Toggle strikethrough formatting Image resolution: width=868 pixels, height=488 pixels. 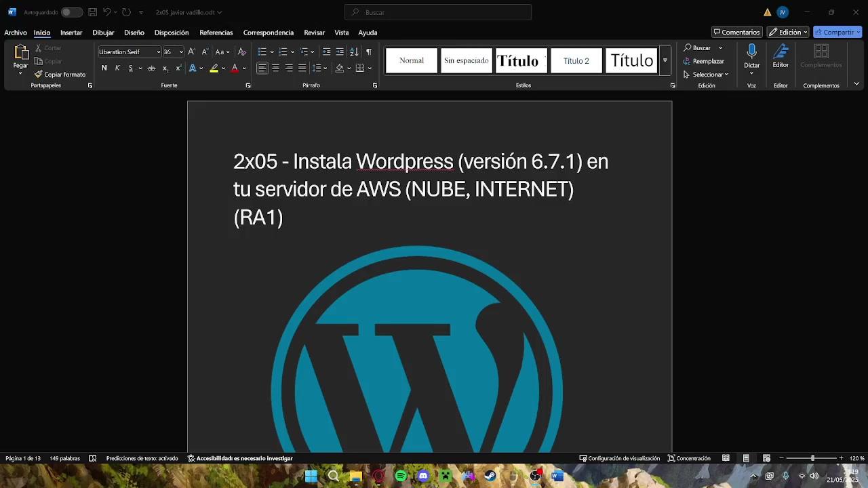pyautogui.click(x=151, y=68)
